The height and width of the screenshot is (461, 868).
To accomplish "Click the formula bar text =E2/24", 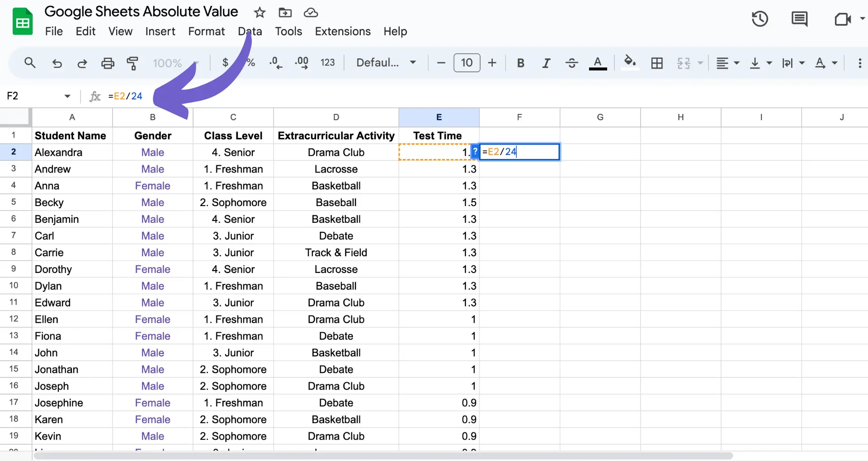I will click(x=125, y=96).
